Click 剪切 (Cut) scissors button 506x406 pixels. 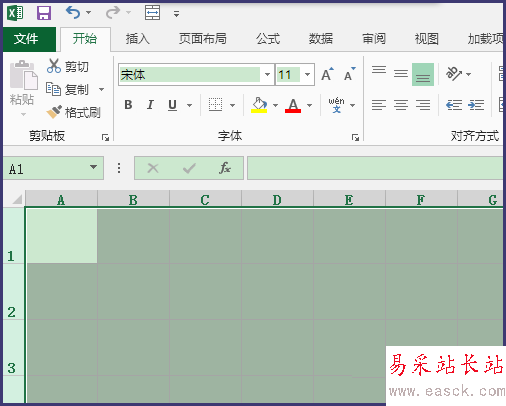(x=68, y=66)
